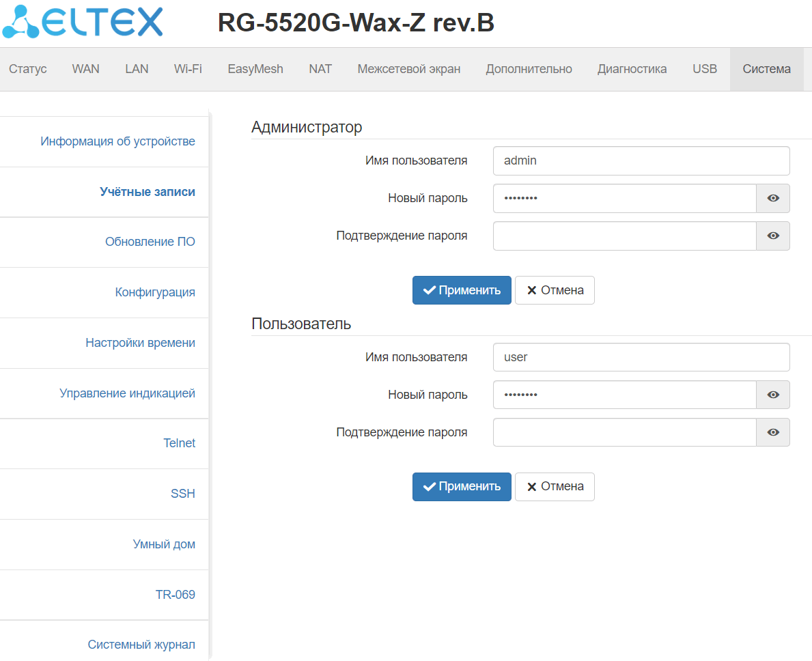Select the Система tab
The width and height of the screenshot is (812, 661).
pyautogui.click(x=766, y=70)
